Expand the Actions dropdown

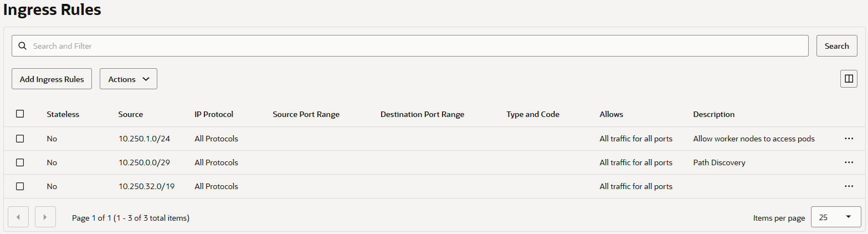click(x=129, y=79)
